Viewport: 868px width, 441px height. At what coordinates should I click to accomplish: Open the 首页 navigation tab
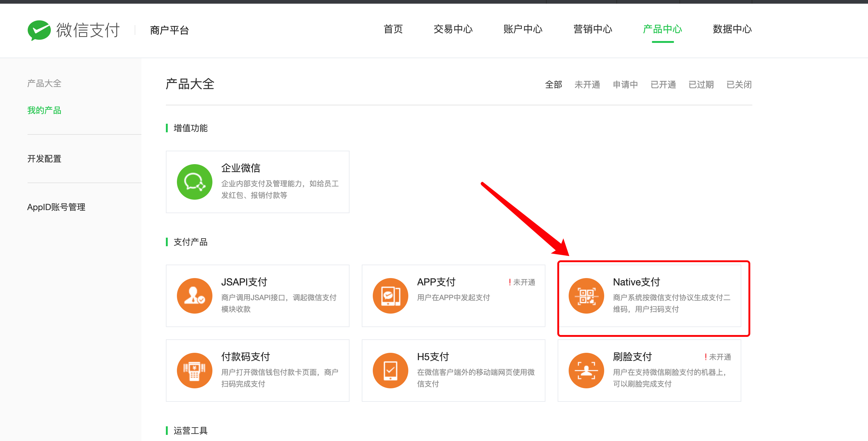(393, 29)
